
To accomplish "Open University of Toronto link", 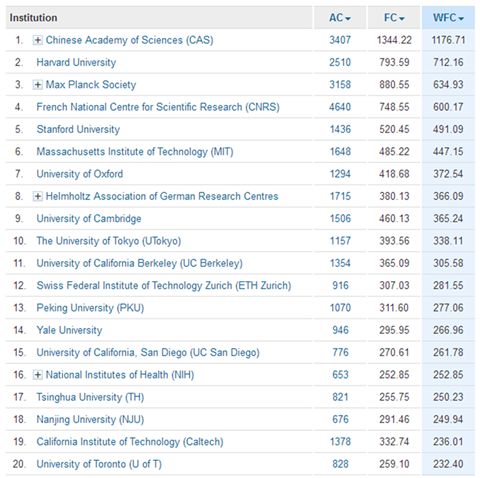I will click(99, 464).
